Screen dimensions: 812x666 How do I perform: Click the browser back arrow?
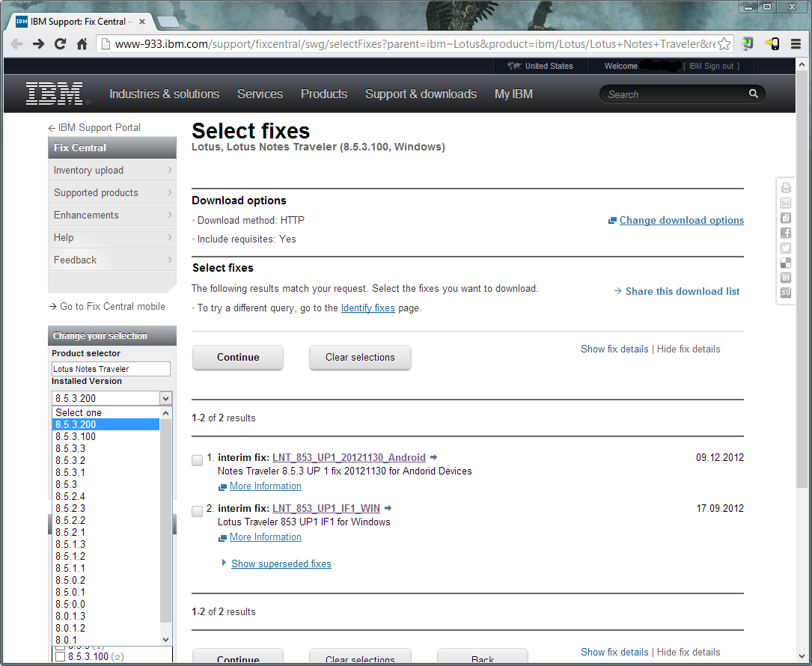click(16, 44)
